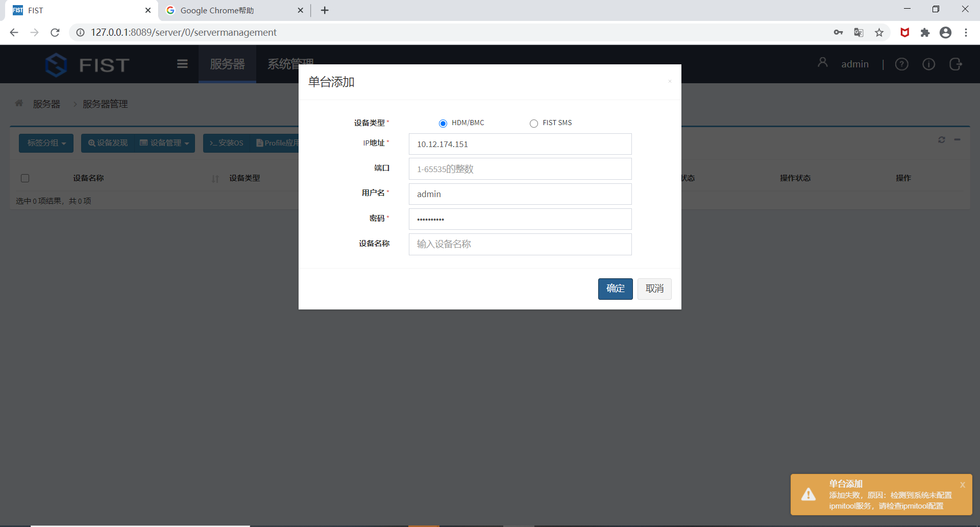Select the FIST SMS device type radio
The height and width of the screenshot is (527, 980).
(x=534, y=123)
